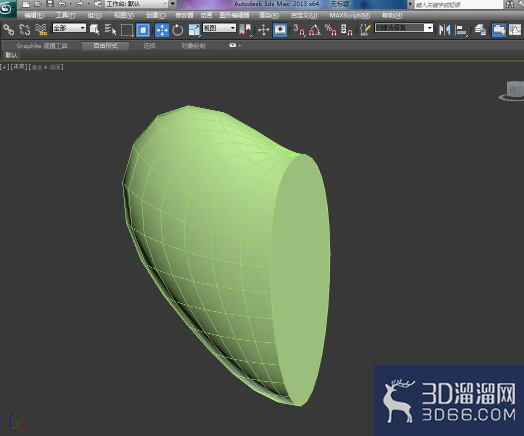Click the New Scene icon in quick access toolbar
Image resolution: width=524 pixels, height=436 pixels.
26,4
